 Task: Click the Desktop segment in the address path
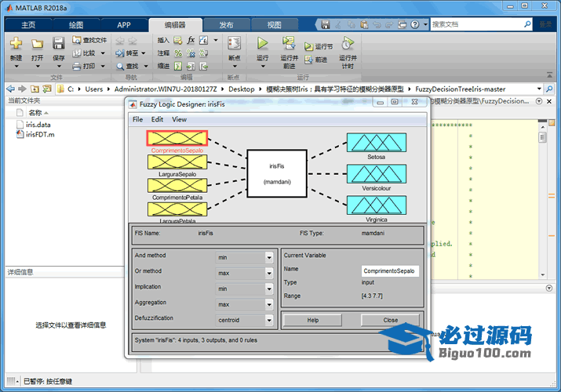tap(242, 89)
